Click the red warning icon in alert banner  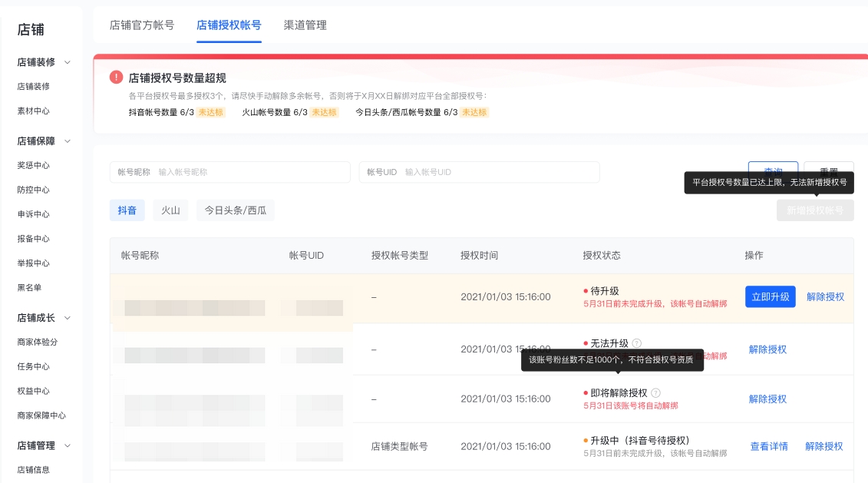click(x=116, y=78)
